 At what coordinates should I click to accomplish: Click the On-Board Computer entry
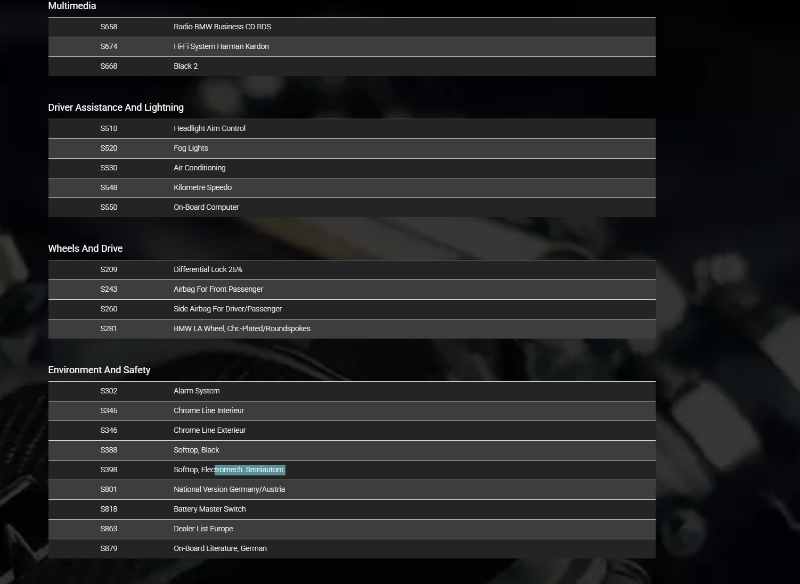pyautogui.click(x=206, y=207)
